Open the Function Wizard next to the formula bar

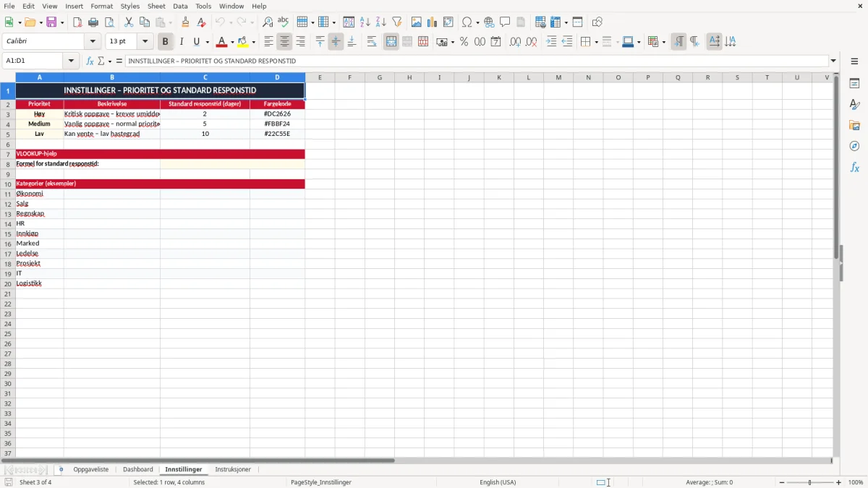click(x=90, y=61)
